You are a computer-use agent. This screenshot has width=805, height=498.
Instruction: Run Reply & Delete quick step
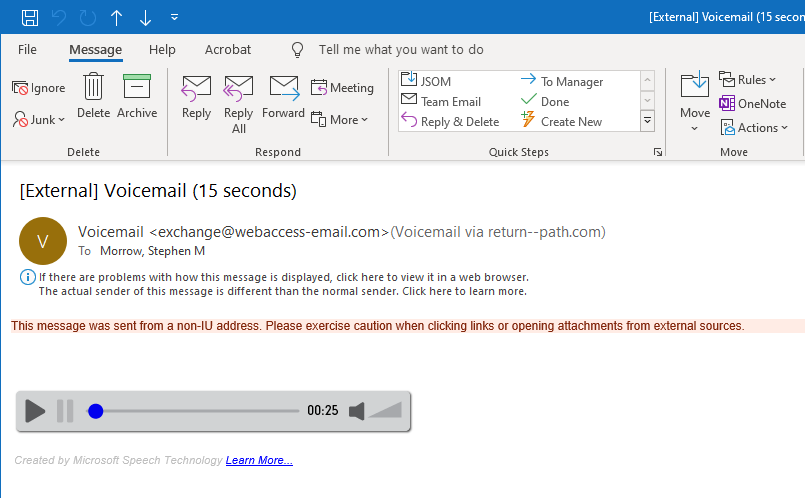coord(450,122)
